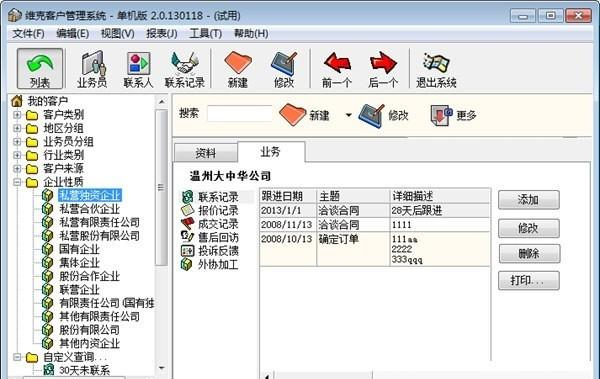Open the 联系记录 handshake toolbar icon
600x379 pixels.
point(184,69)
